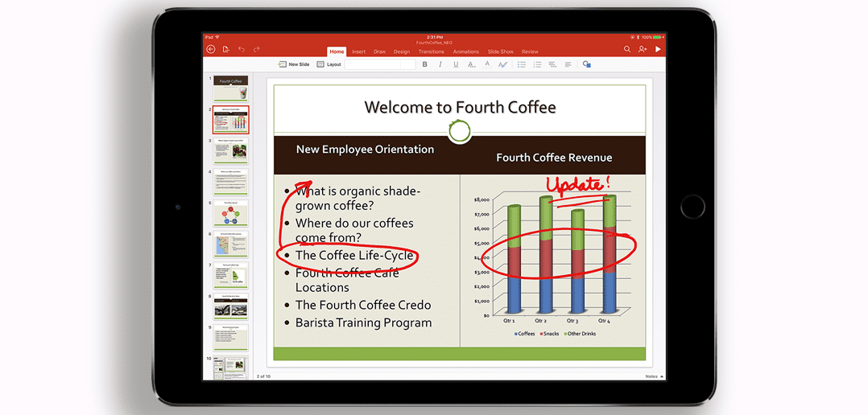Viewport: 868px width, 415px height.
Task: Click 'Where do our coffees come from?' bullet
Action: [x=354, y=231]
